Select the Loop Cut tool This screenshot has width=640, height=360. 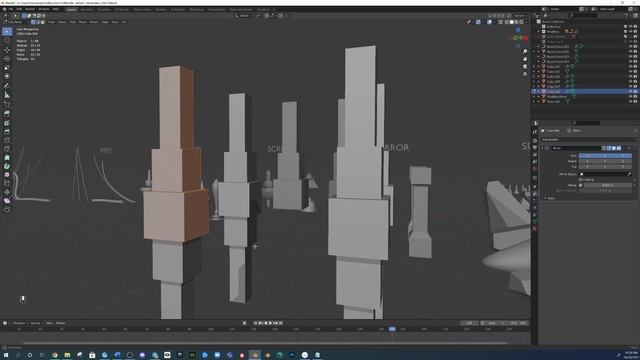(7, 140)
